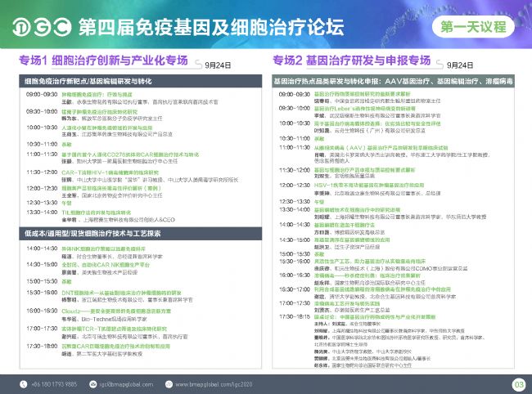Viewport: 532px width, 394px height.
Task: Click the 基因治疗热点品类研发与转化申报 section bar
Action: tap(398, 82)
